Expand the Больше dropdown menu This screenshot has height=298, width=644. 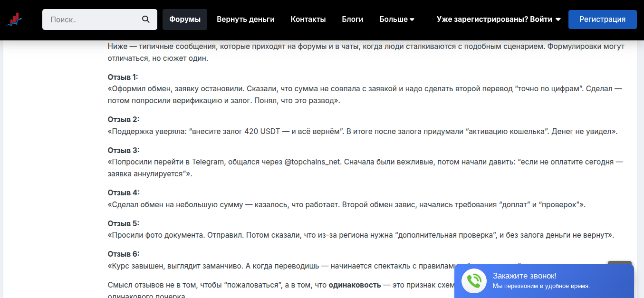point(397,19)
